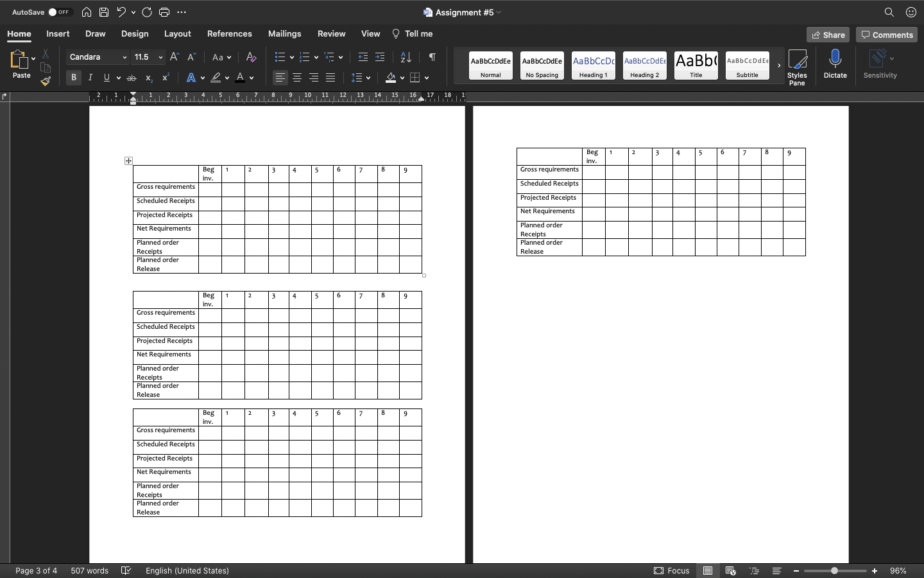The height and width of the screenshot is (578, 924).
Task: Open the Paste options arrow
Action: (x=33, y=58)
